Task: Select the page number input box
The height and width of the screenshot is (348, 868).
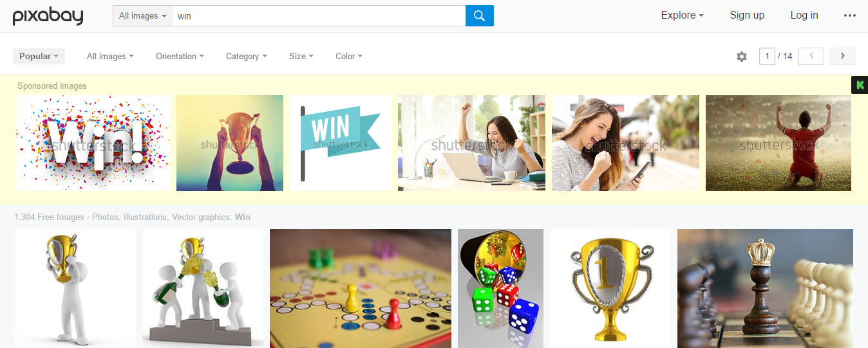Action: coord(767,56)
